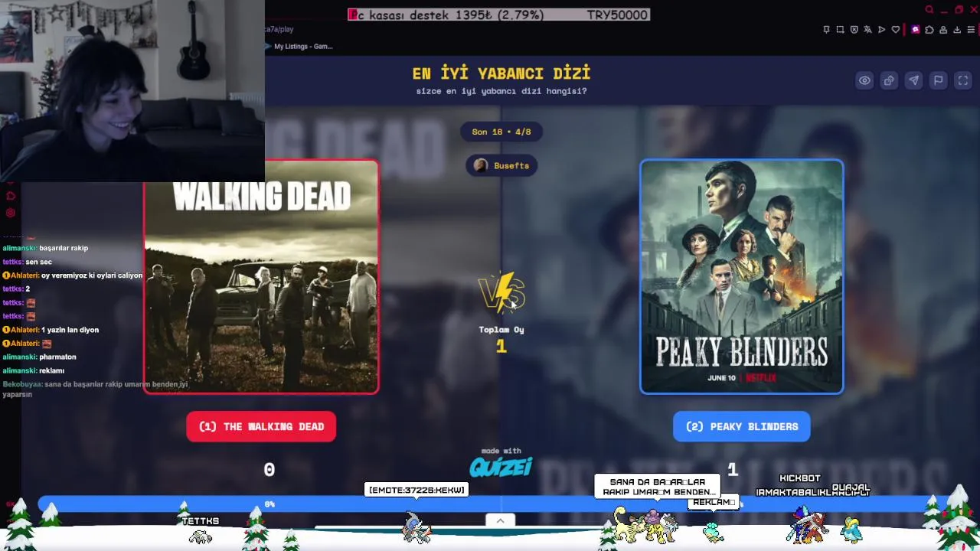Vote for (2) Peaky Blinders button
The width and height of the screenshot is (980, 551).
(x=742, y=426)
